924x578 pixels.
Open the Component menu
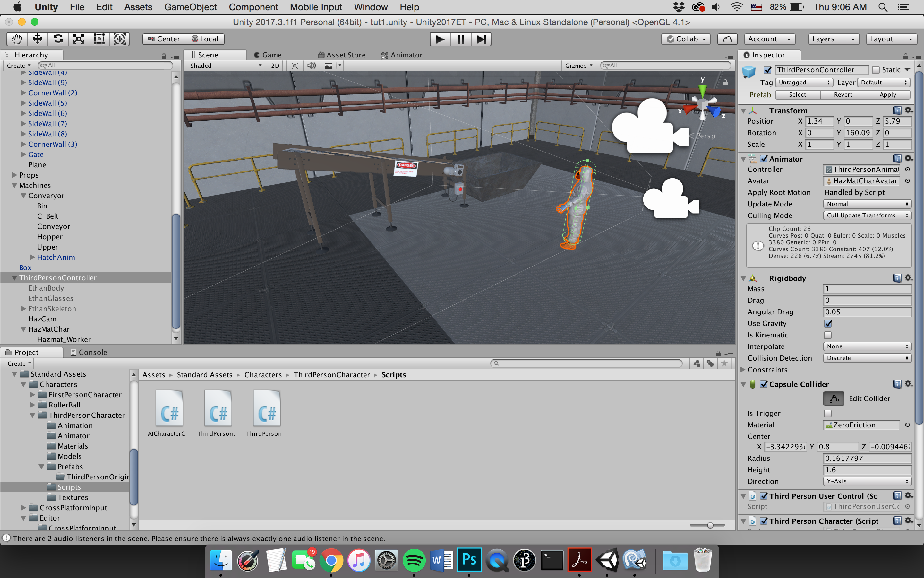[x=253, y=7]
